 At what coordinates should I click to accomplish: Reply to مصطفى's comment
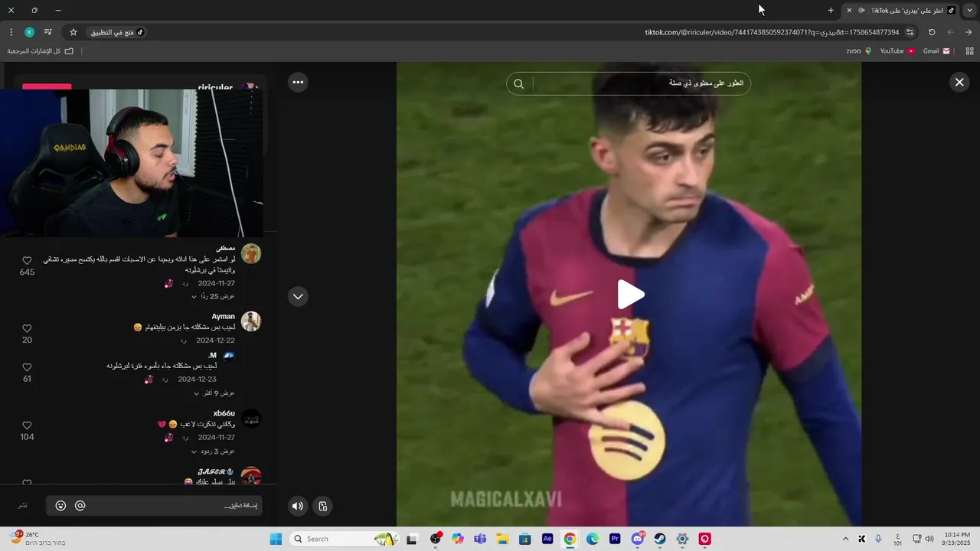click(185, 283)
